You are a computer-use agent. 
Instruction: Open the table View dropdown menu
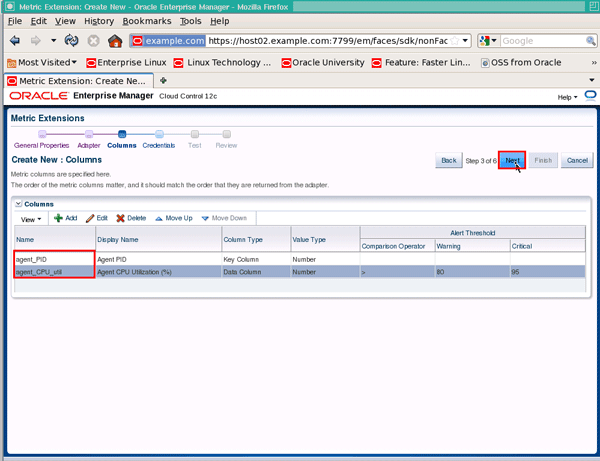(x=31, y=220)
